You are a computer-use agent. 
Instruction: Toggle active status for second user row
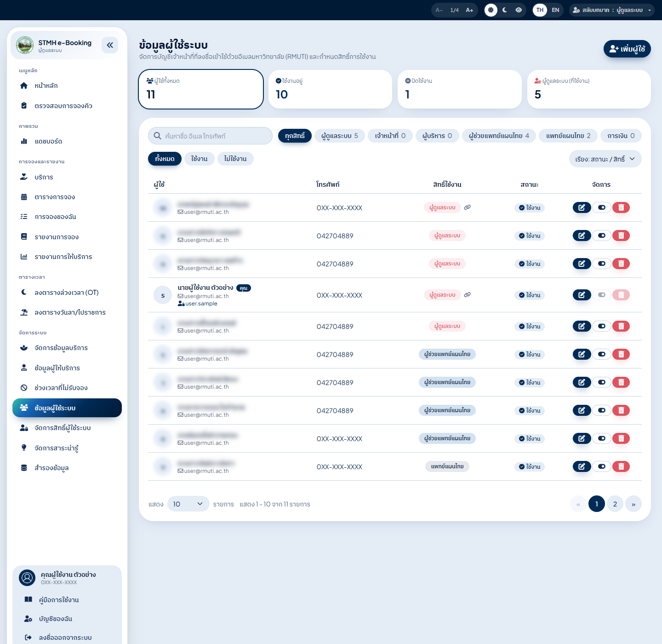pos(601,236)
